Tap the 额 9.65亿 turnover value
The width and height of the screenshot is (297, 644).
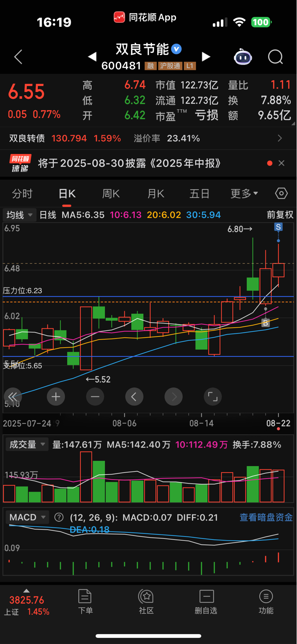point(275,115)
